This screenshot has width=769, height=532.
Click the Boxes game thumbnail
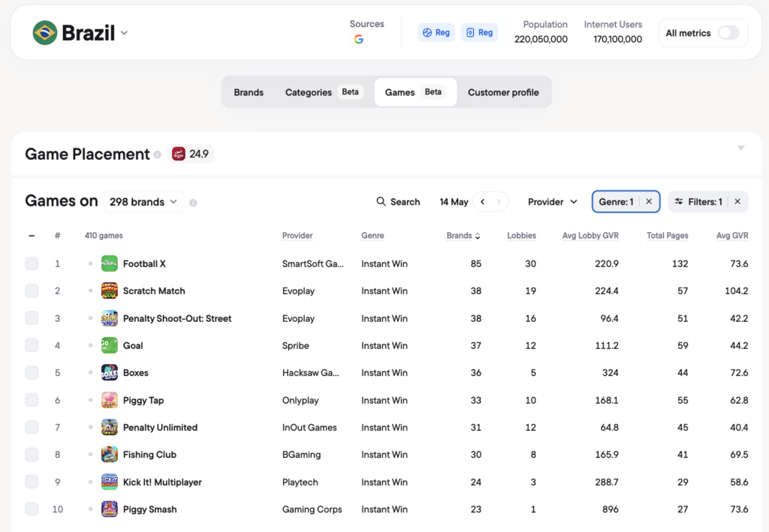110,373
